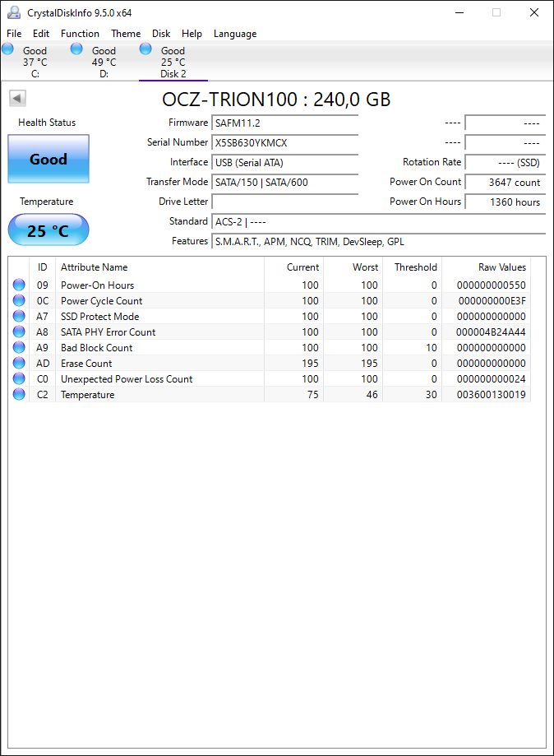The image size is (554, 756).
Task: Click current value 195 in Erase Count row
Action: (310, 363)
